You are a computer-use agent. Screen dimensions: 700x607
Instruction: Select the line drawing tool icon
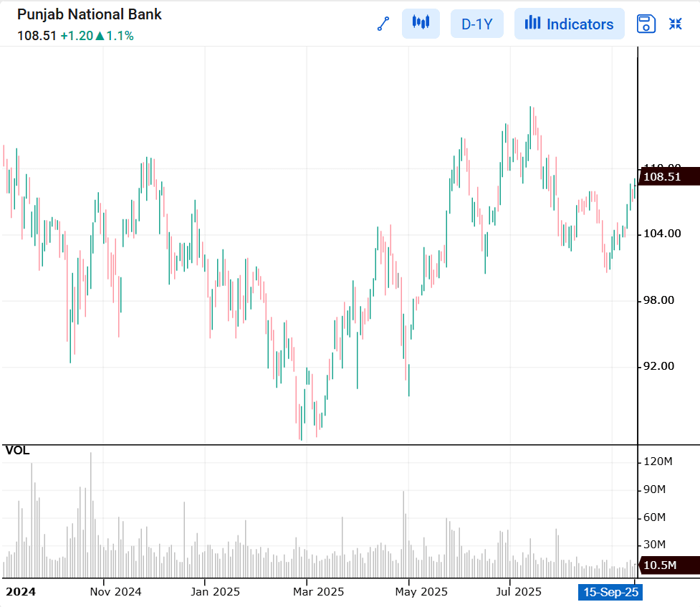tap(383, 24)
